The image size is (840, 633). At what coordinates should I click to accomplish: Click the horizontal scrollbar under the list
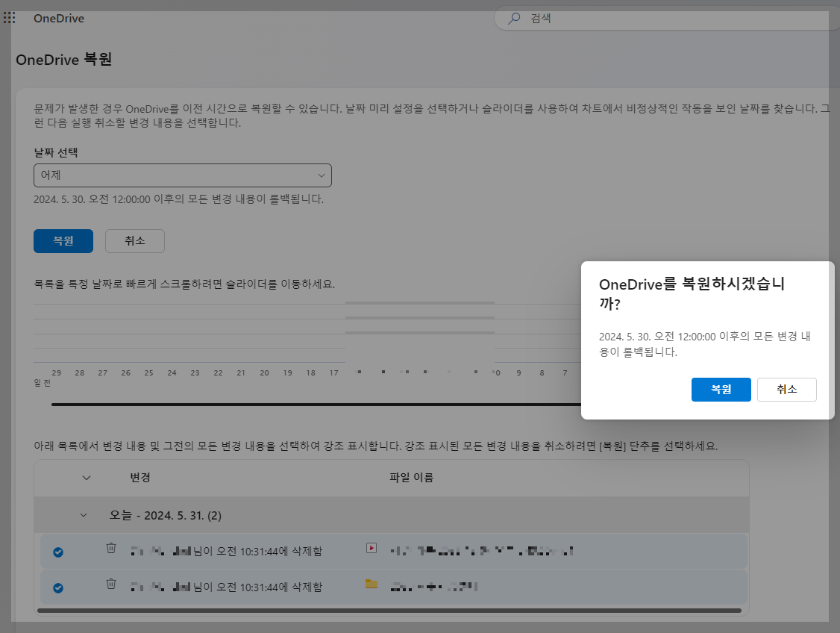[389, 610]
